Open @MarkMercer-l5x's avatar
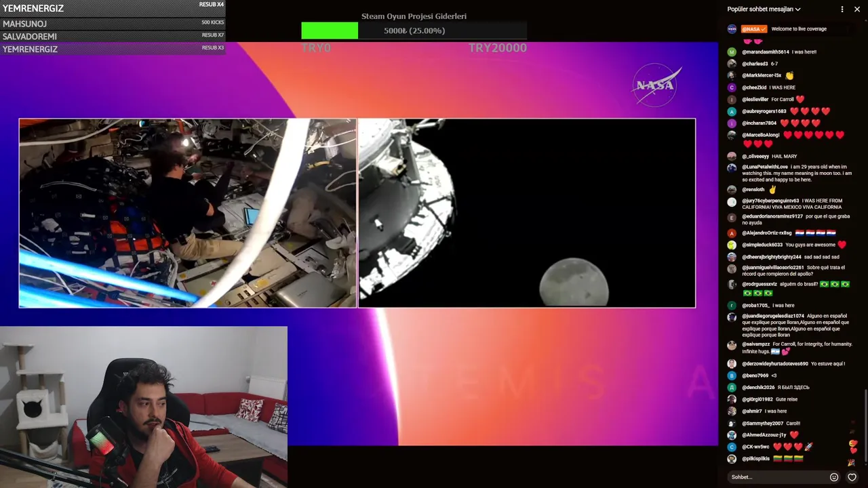868x488 pixels. pos(732,76)
